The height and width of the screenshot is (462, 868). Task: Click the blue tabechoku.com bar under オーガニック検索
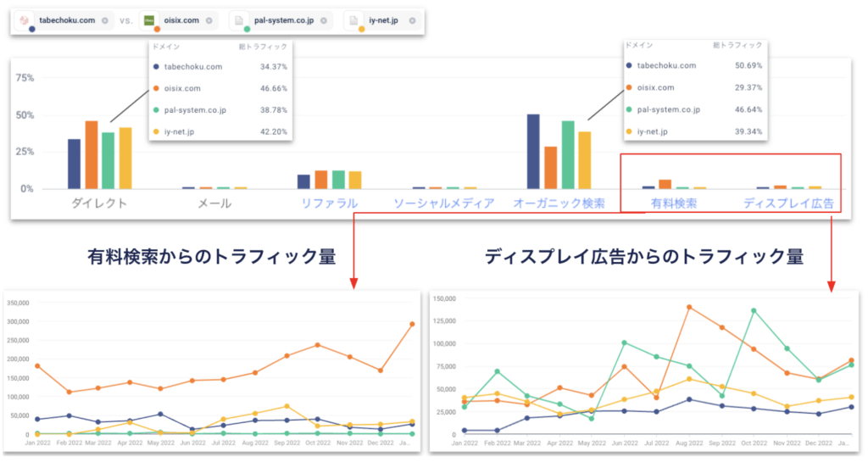coord(533,152)
